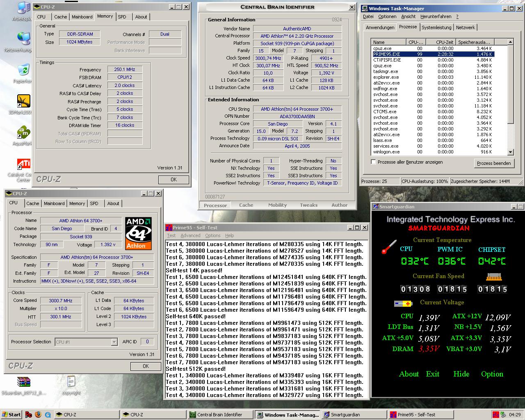
Task: Click the memory Frequency value 250.1 MHz
Action: point(125,69)
